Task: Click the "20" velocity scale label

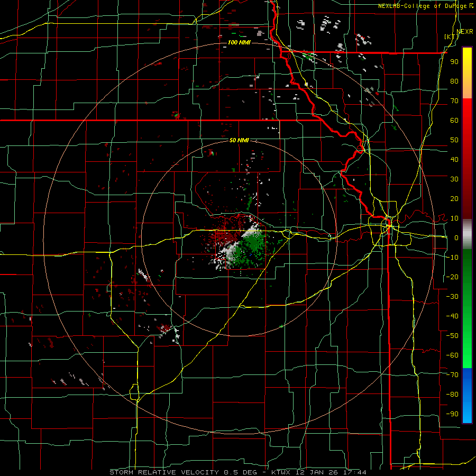Action: 454,198
